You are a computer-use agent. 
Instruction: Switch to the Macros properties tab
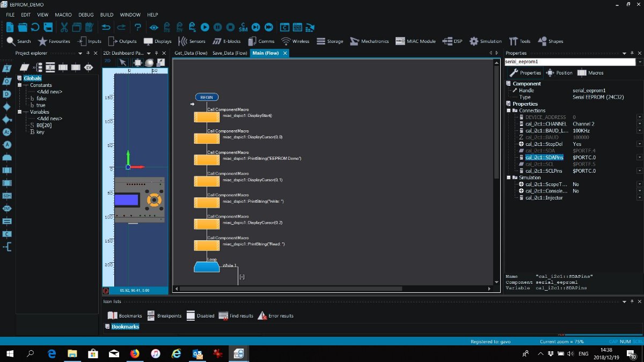coord(591,73)
